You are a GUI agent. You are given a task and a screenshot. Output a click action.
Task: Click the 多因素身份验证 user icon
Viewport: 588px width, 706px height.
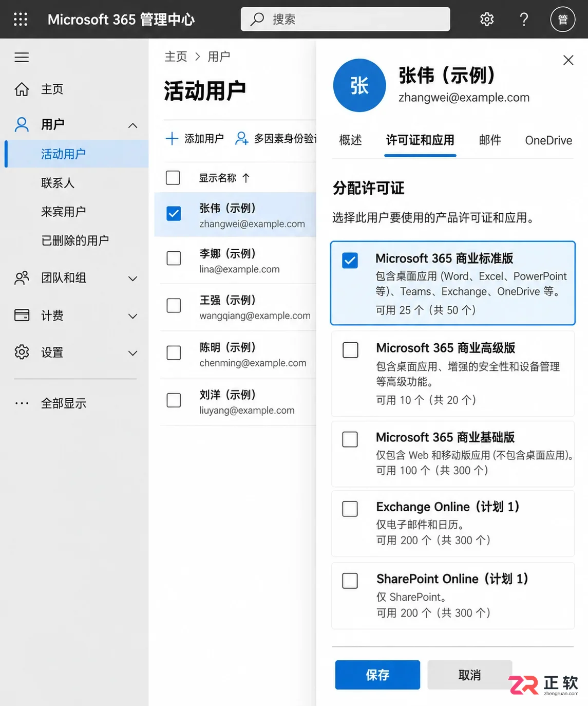(241, 138)
